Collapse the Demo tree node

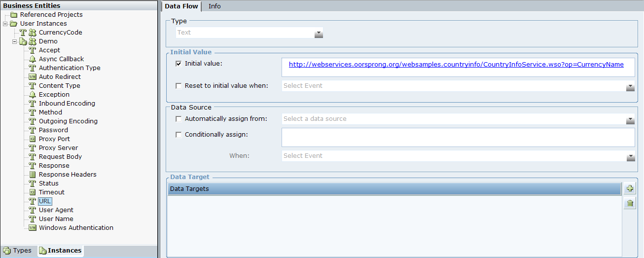click(x=15, y=41)
